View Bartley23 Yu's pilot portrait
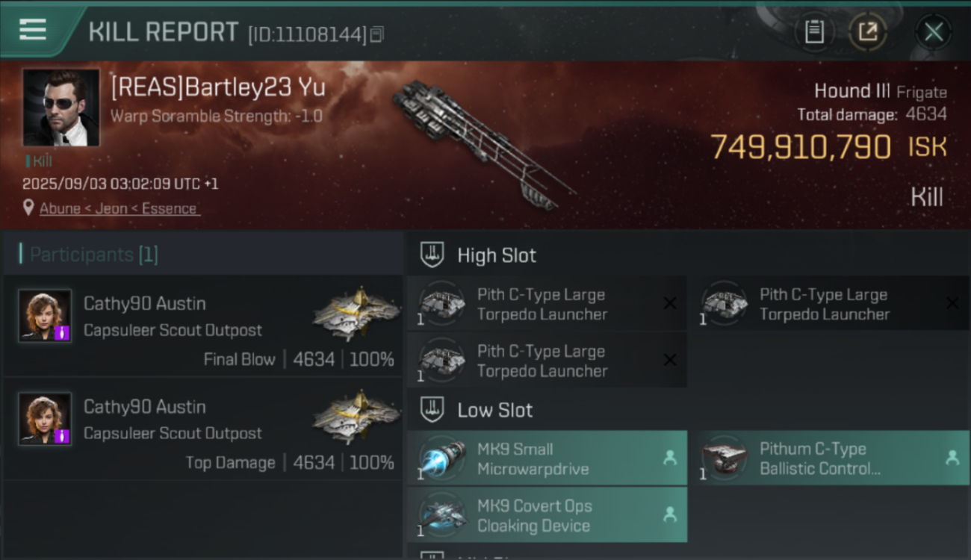 pyautogui.click(x=61, y=108)
